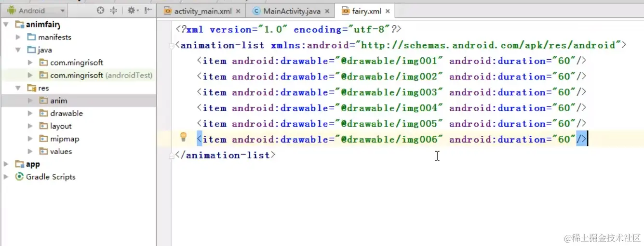The width and height of the screenshot is (644, 246).
Task: Expand the manifests folder arrow
Action: (x=18, y=37)
